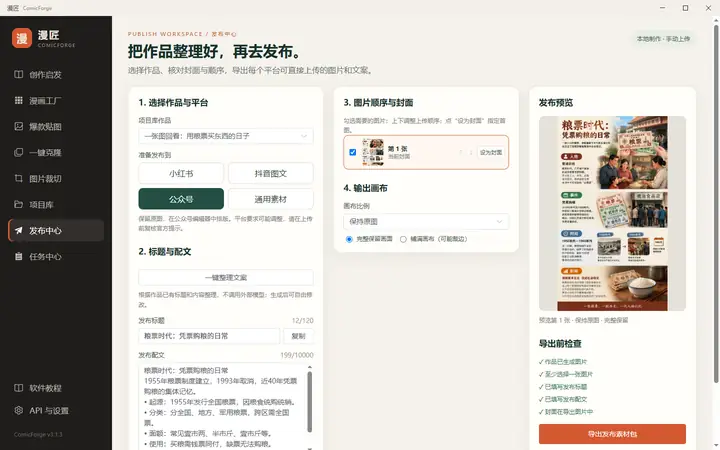Viewport: 720px width, 450px height.
Task: Click the 已填写发布配文 check item
Action: [563, 399]
